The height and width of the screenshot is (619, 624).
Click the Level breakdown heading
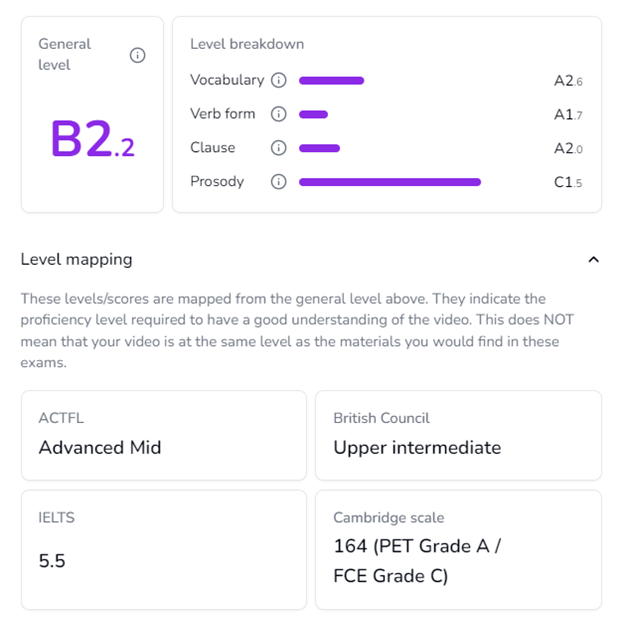coord(247,44)
